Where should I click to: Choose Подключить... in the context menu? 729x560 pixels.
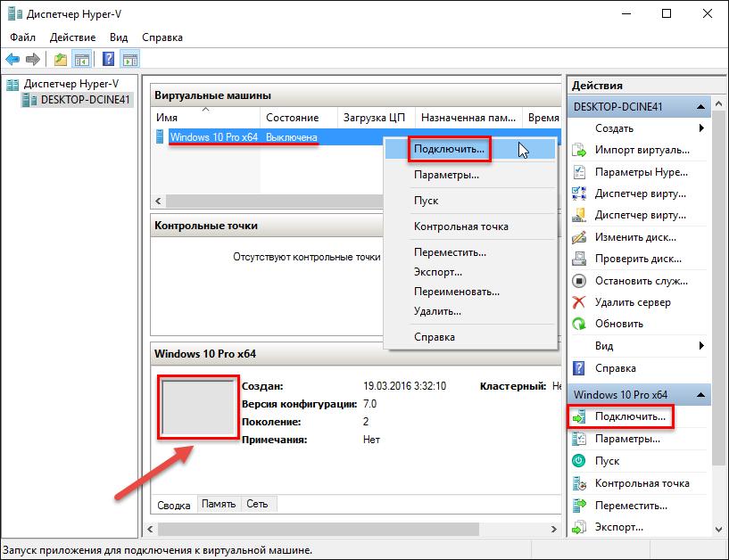click(470, 149)
